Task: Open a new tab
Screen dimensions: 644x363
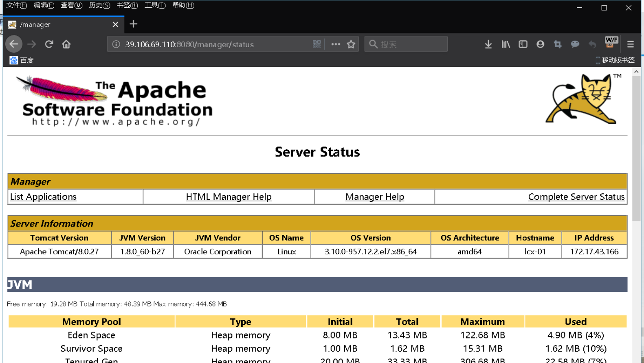Action: click(133, 24)
